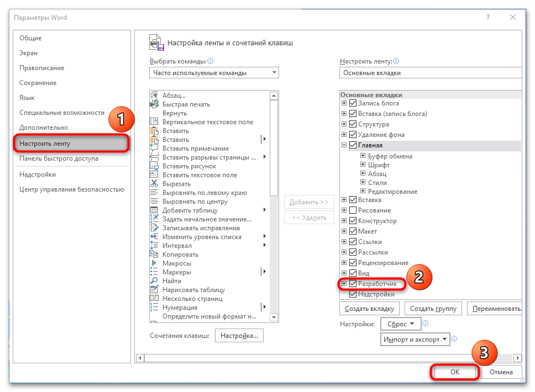Open the 'Сброс' dropdown button
535x392 pixels.
[401, 324]
